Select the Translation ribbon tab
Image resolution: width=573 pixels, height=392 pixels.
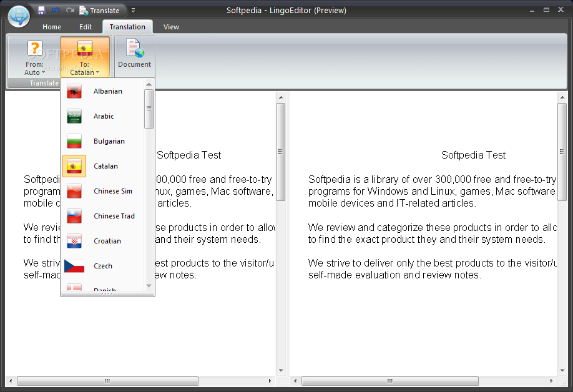pyautogui.click(x=127, y=27)
